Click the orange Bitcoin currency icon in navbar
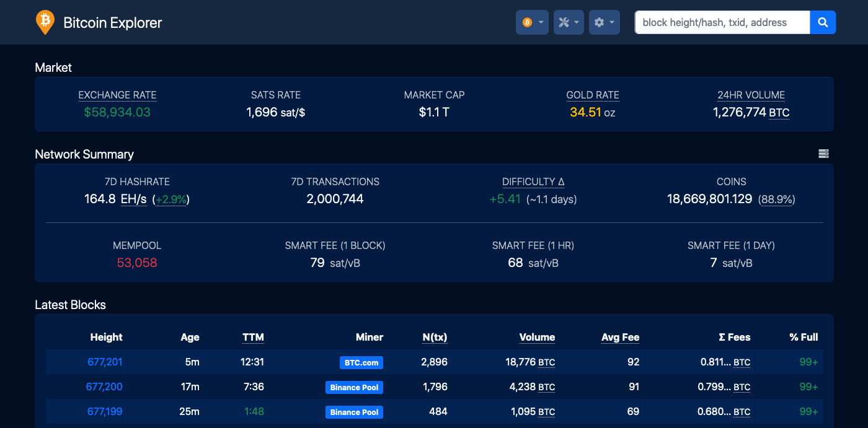The height and width of the screenshot is (428, 868). coord(528,22)
